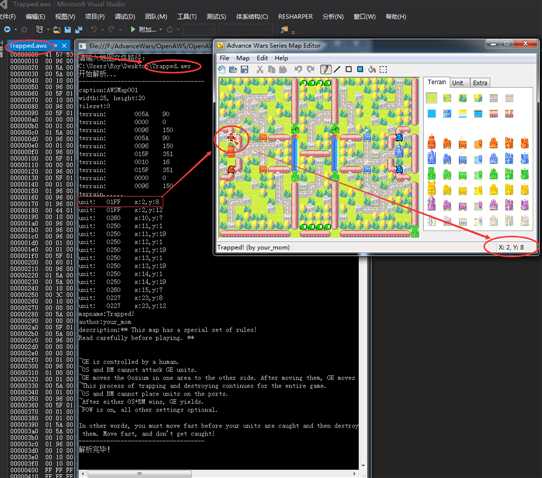Pick the forest terrain tile
542x478 pixels.
point(463,98)
